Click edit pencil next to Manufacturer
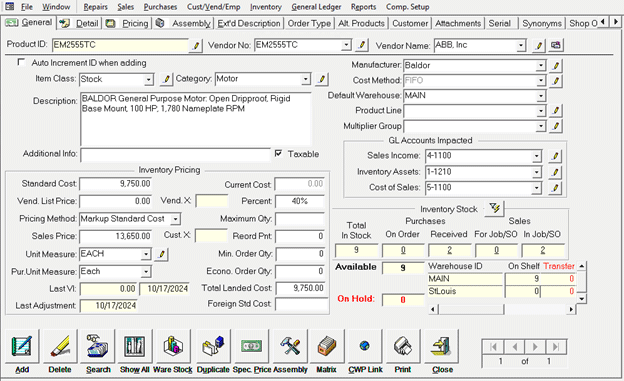The image size is (624, 381). pyautogui.click(x=556, y=66)
